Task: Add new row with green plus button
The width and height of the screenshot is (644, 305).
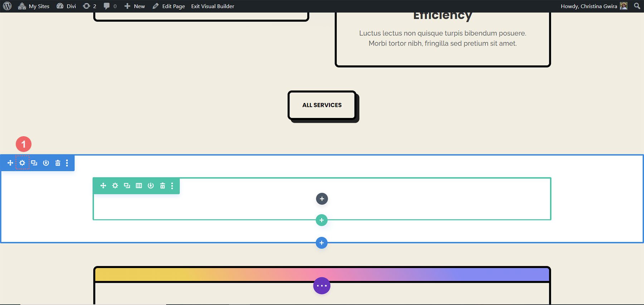Action: tap(322, 220)
